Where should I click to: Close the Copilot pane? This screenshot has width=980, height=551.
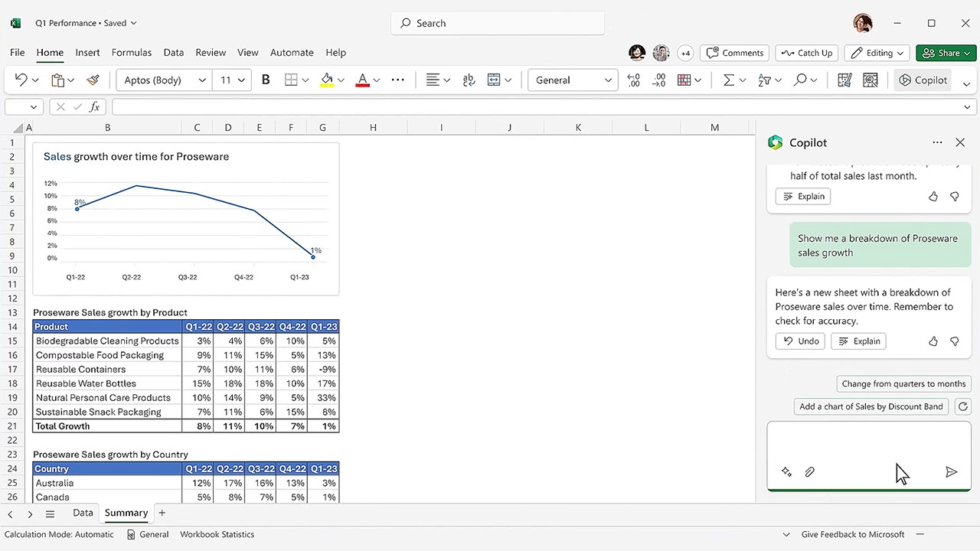coord(960,142)
